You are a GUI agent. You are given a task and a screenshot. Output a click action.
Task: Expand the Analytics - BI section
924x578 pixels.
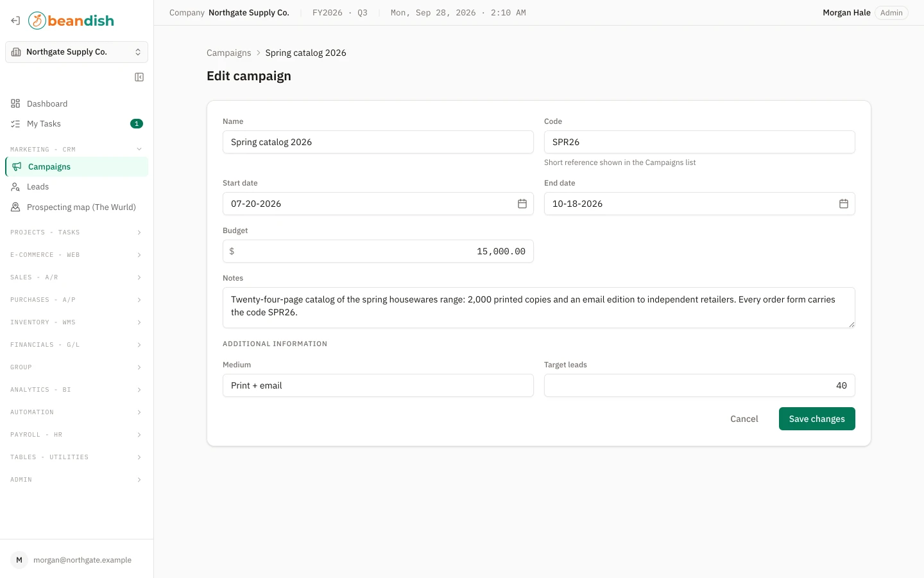76,390
